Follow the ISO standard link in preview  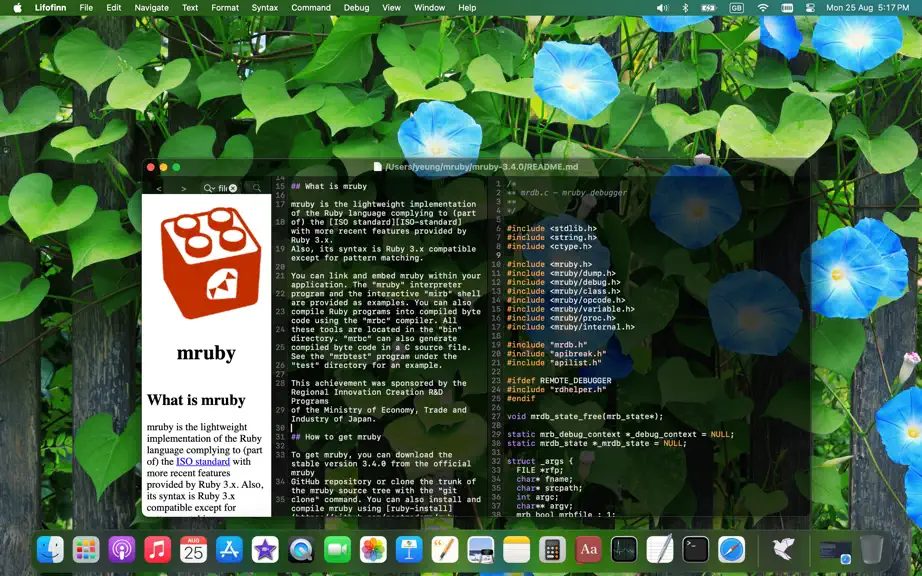203,461
